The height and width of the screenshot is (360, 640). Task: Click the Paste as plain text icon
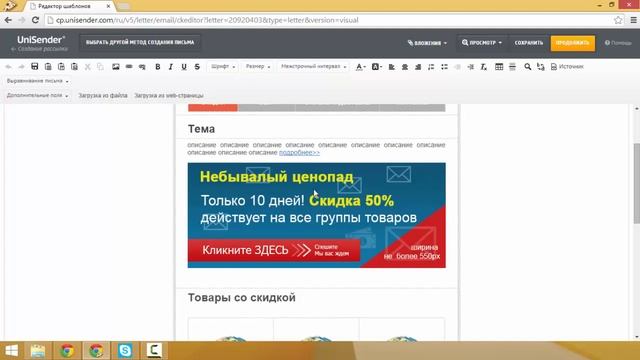click(61, 67)
